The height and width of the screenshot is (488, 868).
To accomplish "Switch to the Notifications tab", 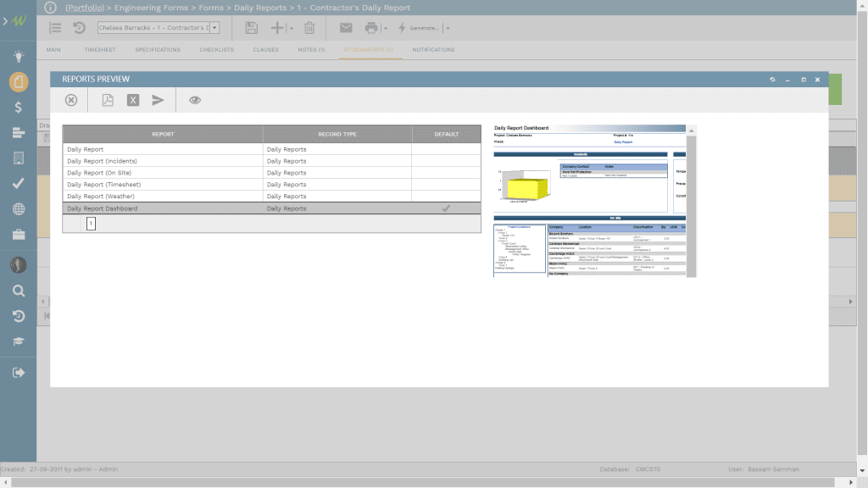I will (x=433, y=50).
